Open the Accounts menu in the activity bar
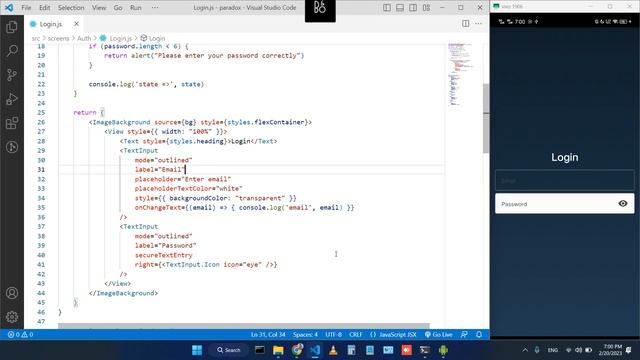This screenshot has width=640, height=360. [x=12, y=293]
